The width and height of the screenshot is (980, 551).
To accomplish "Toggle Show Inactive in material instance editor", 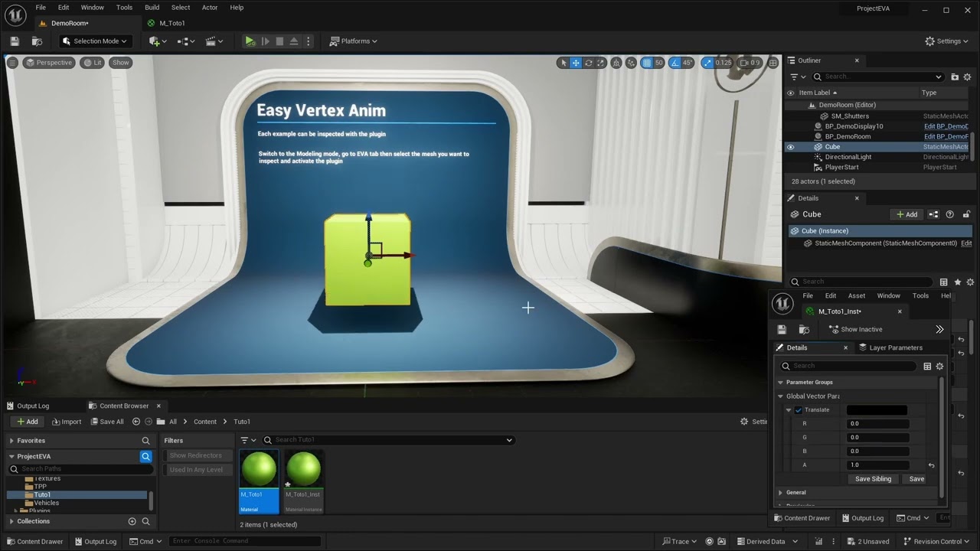I will click(x=855, y=329).
